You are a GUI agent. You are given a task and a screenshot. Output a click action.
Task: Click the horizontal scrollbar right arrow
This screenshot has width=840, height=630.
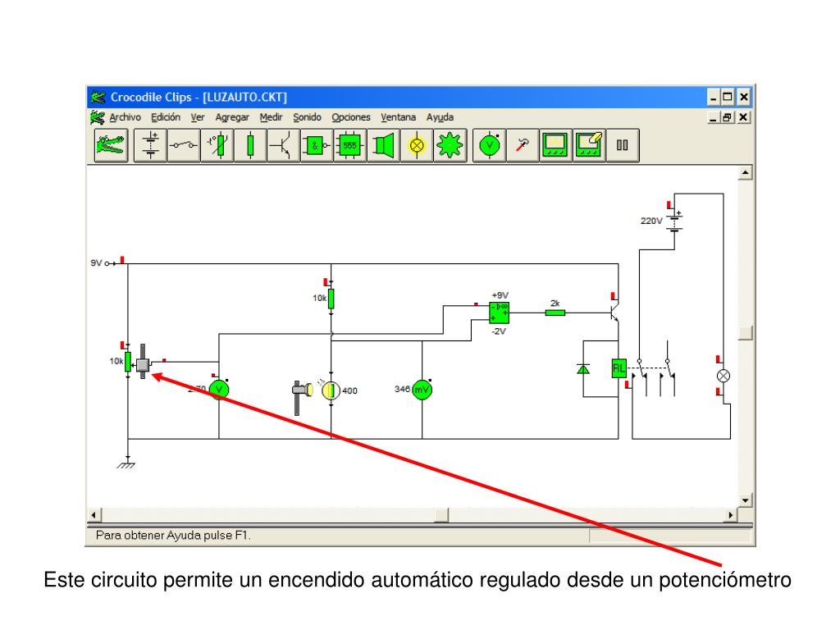point(731,515)
